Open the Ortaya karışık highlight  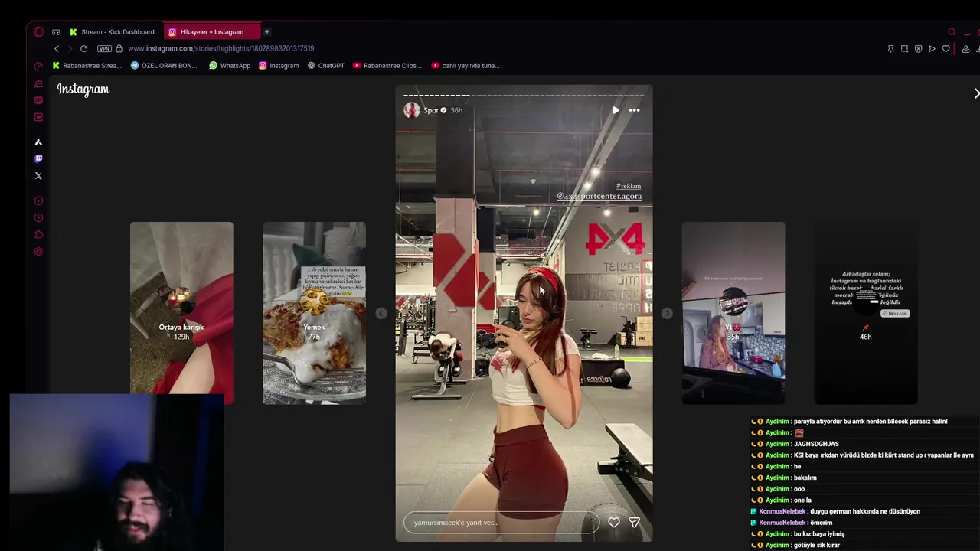(x=181, y=313)
